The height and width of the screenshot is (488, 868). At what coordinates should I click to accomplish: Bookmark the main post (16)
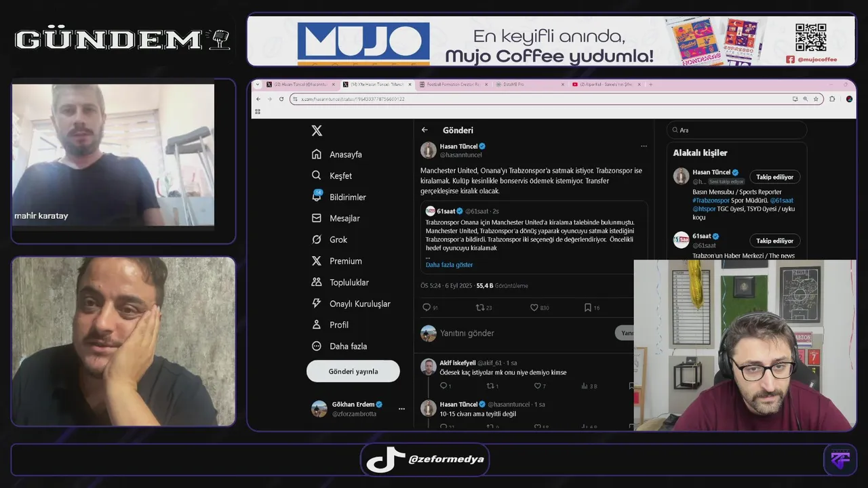coord(588,307)
